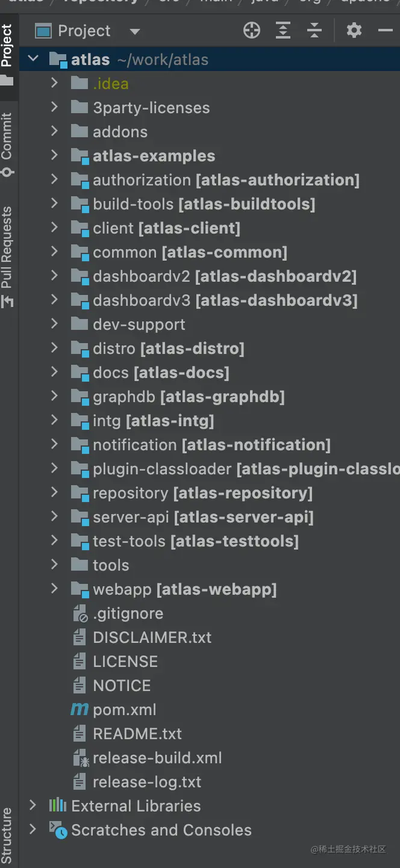The height and width of the screenshot is (868, 400).
Task: Click the Collapse All icon in toolbar
Action: click(x=314, y=31)
